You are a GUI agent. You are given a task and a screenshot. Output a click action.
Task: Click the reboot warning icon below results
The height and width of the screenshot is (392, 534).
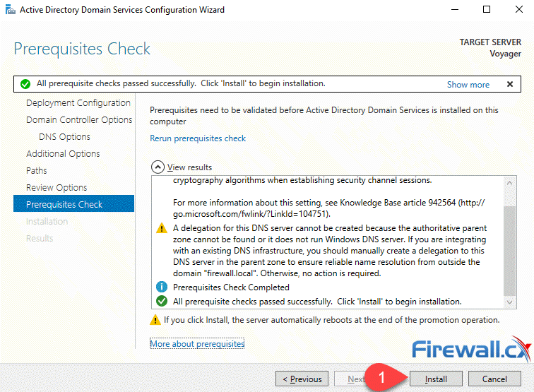click(x=155, y=320)
